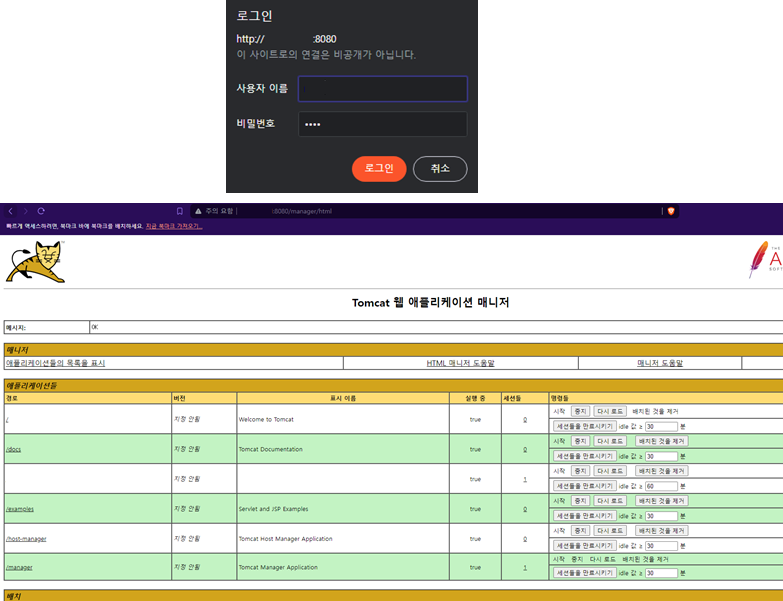Viewport: 783px width, 601px height.
Task: Click sessions count 0 in Tomcat Documentation row
Action: pos(525,450)
